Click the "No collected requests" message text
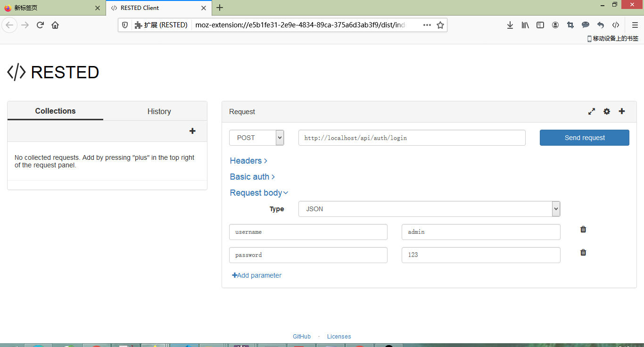The width and height of the screenshot is (644, 347). tap(105, 161)
